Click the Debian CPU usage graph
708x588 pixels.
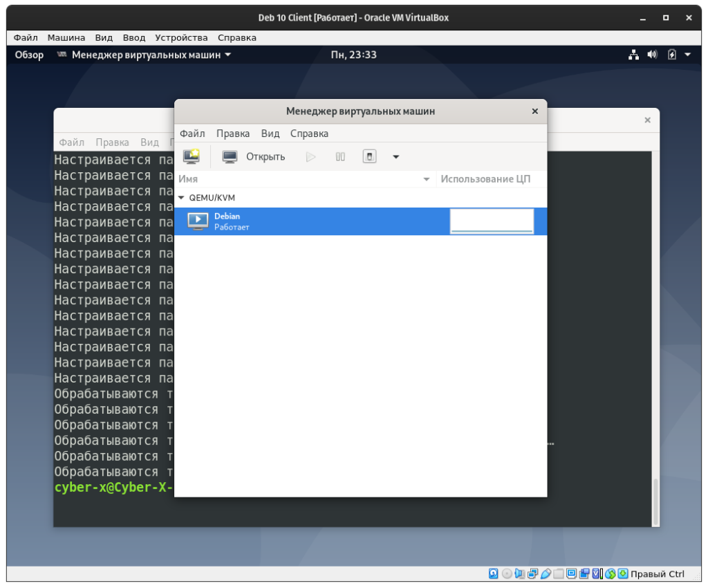click(492, 221)
